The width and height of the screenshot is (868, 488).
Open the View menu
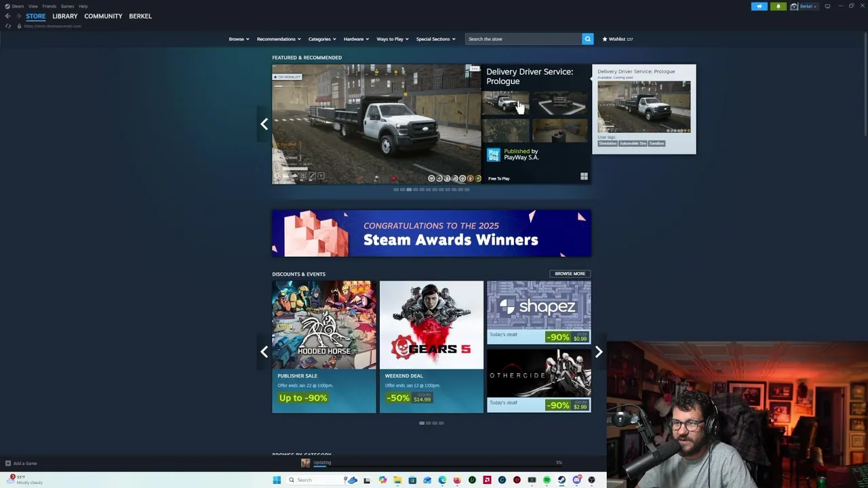tap(33, 6)
